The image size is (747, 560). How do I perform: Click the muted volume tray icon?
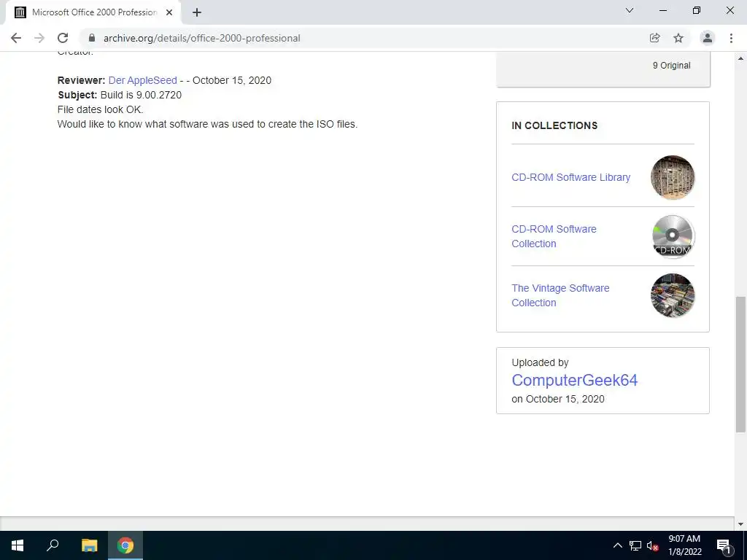coord(652,545)
